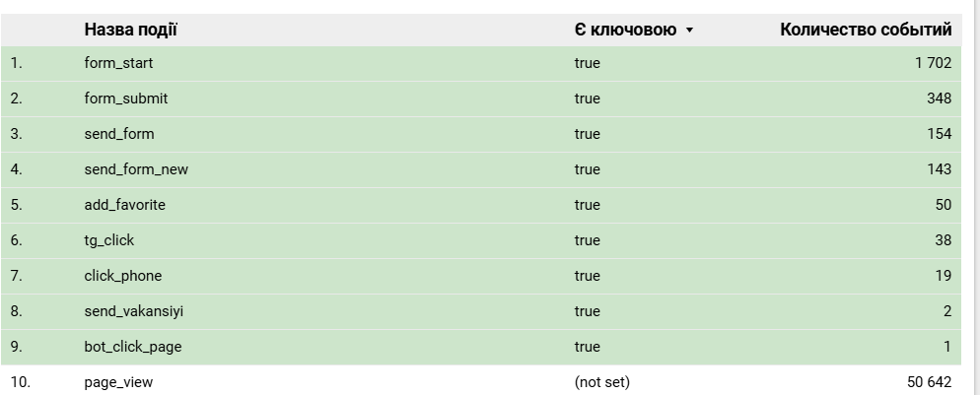Click the page_view event name
This screenshot has width=980, height=395.
tap(118, 382)
